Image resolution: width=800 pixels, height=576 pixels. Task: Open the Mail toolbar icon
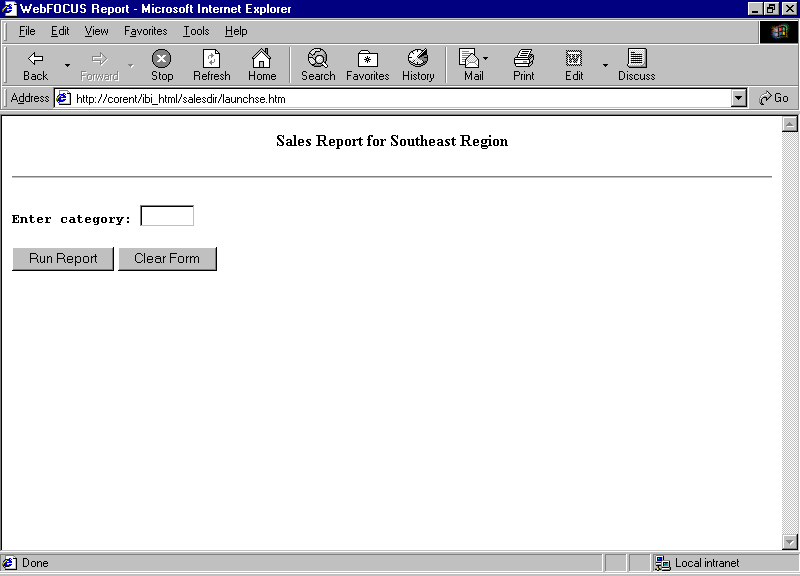coord(469,65)
